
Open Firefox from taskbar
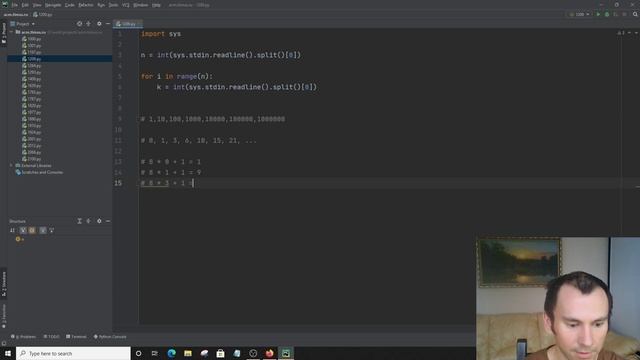[269, 353]
